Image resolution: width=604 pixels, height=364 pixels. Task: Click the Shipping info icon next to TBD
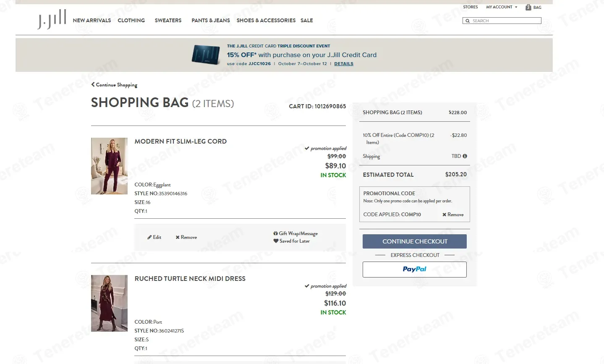coord(465,156)
